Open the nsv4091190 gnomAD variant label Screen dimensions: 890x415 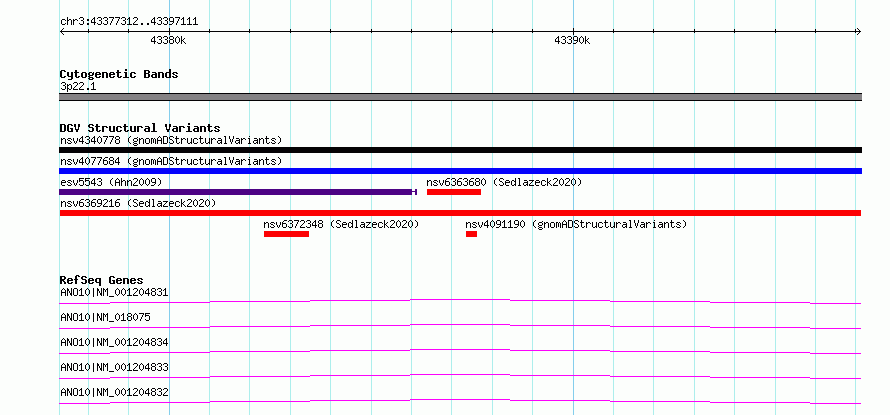tap(576, 224)
